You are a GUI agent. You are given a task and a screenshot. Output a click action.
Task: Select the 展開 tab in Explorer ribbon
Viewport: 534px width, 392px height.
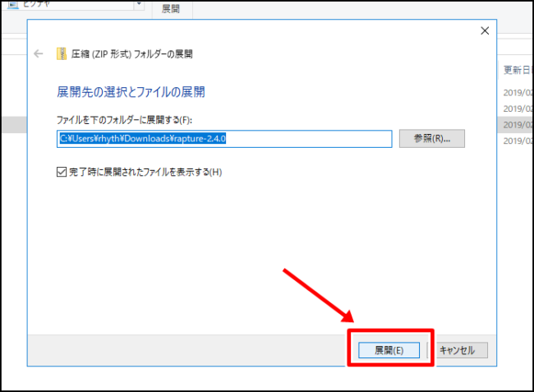coord(171,8)
